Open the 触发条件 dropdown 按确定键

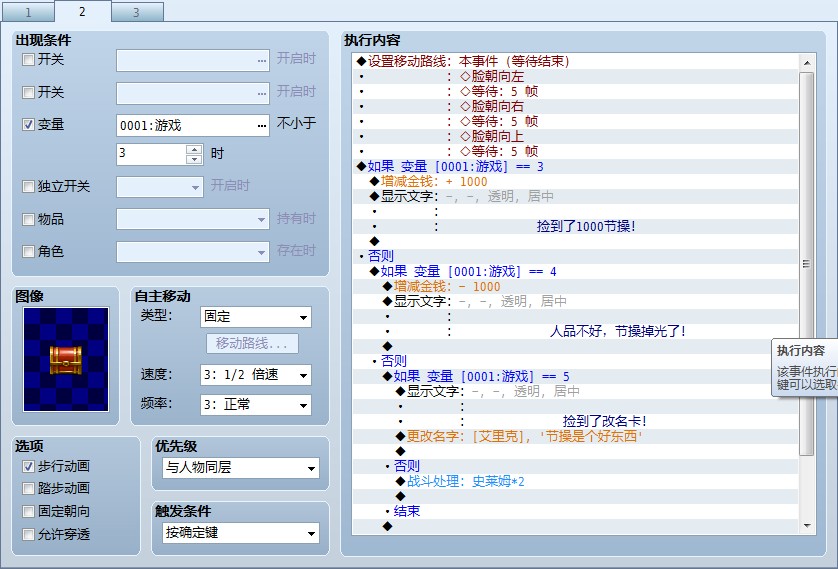tap(241, 533)
